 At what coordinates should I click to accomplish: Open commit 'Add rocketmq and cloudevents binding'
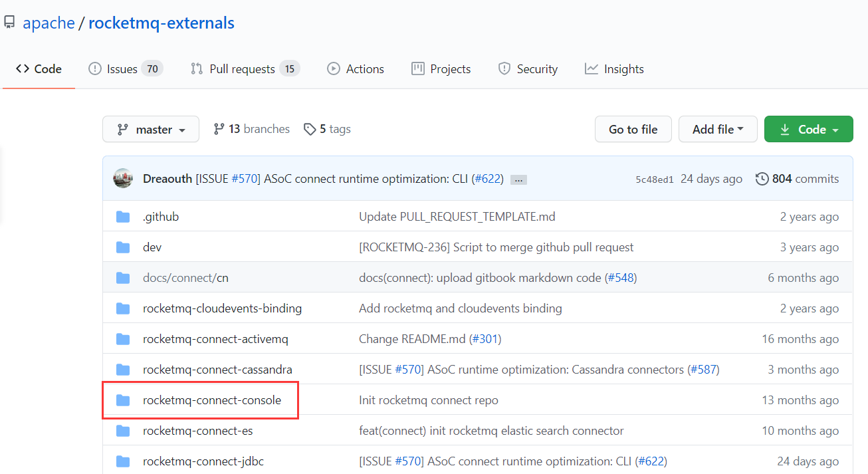tap(461, 308)
